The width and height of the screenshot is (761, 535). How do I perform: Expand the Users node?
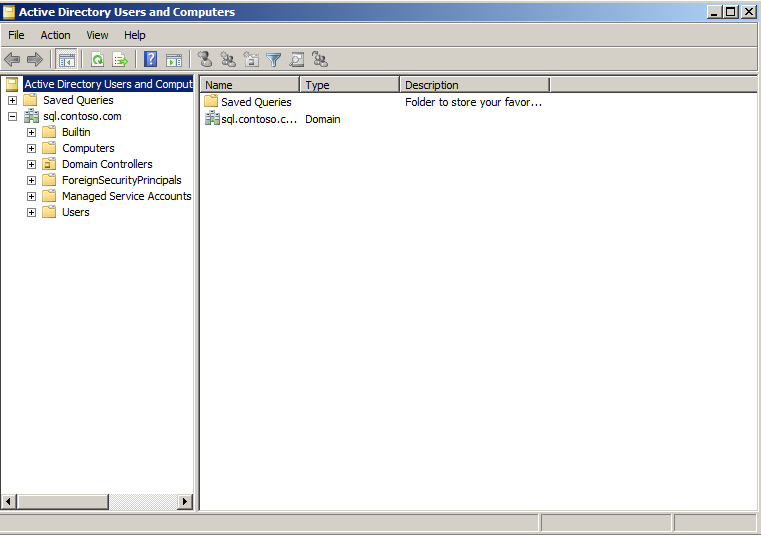click(x=32, y=213)
